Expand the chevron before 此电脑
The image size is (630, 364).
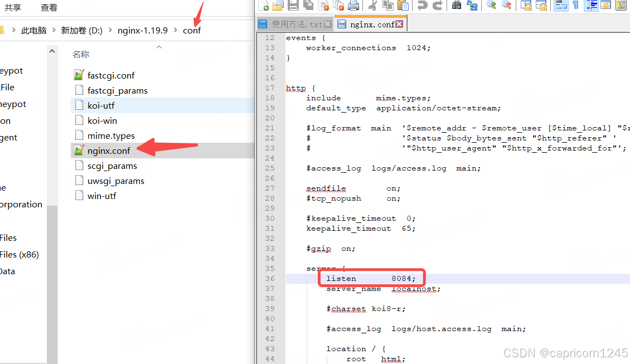[x=14, y=30]
